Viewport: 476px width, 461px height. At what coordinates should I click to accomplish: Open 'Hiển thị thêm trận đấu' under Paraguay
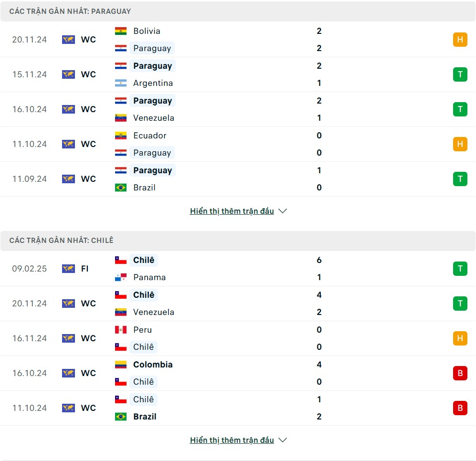(232, 211)
